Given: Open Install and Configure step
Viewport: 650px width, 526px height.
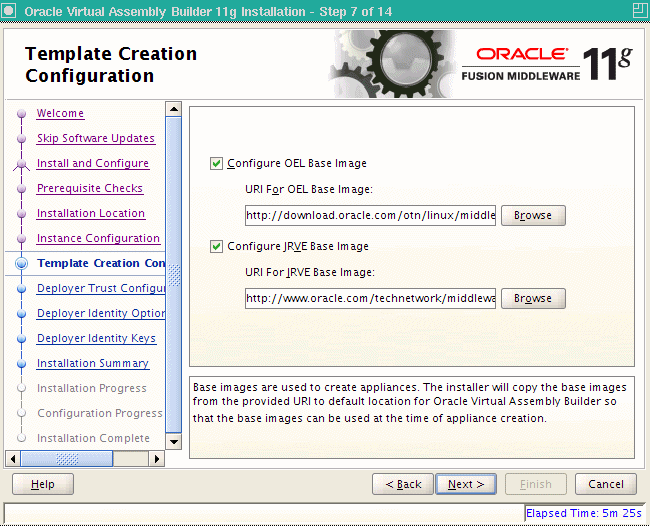Looking at the screenshot, I should click(93, 163).
